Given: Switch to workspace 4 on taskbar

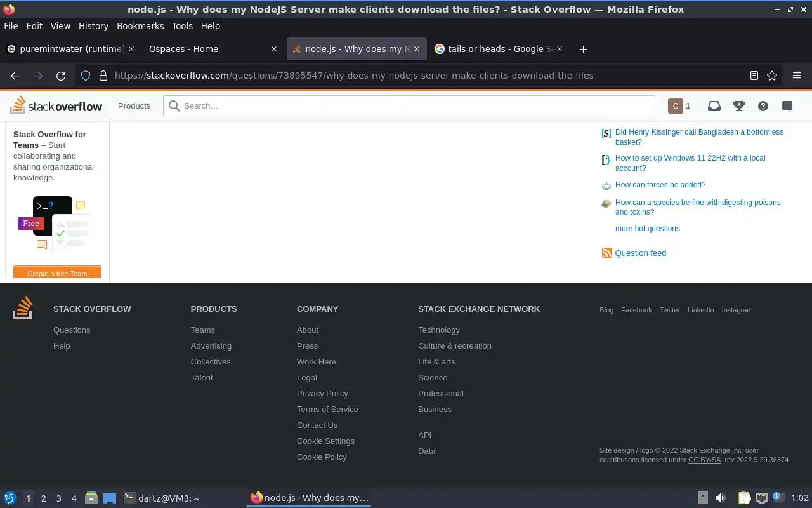Looking at the screenshot, I should [74, 498].
